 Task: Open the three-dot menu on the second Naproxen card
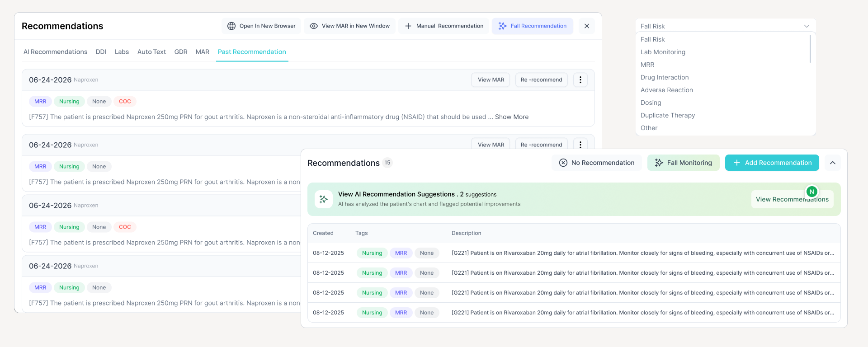pyautogui.click(x=580, y=144)
